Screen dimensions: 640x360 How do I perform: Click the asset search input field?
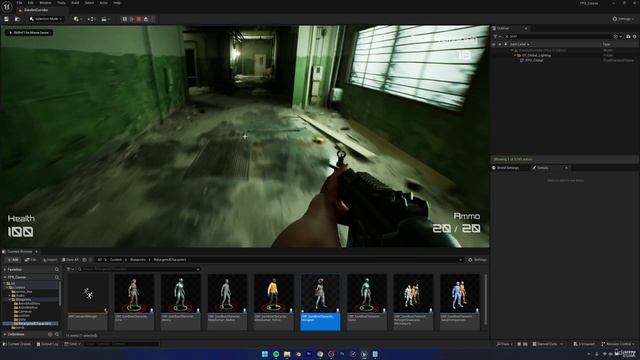point(139,269)
